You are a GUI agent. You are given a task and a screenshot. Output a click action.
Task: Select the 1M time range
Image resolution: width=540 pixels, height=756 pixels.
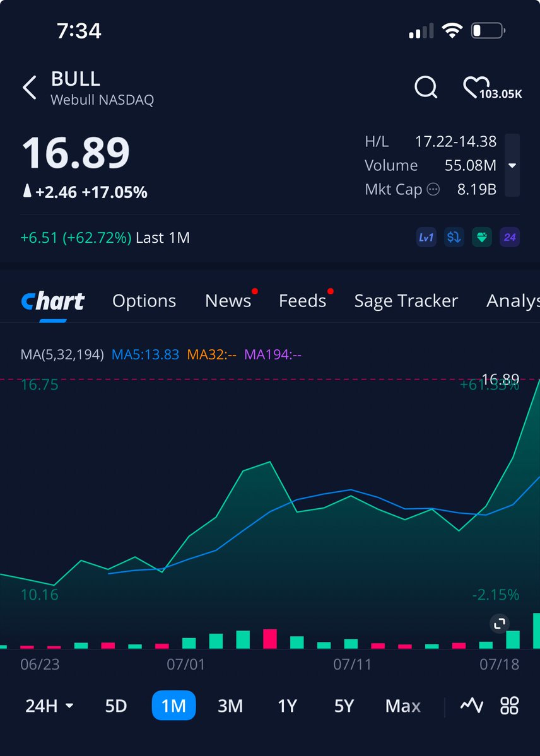[x=173, y=706]
